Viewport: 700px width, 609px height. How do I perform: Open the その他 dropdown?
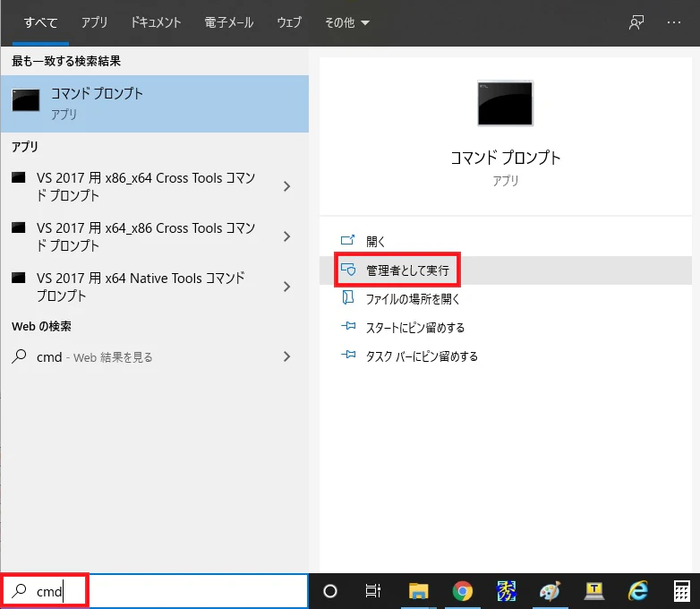click(347, 22)
